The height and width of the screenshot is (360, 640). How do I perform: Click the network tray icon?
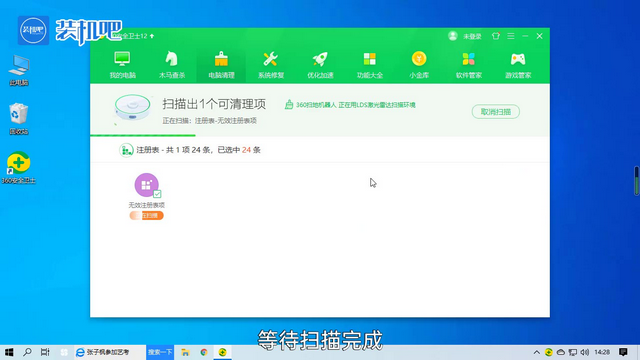[x=573, y=352]
